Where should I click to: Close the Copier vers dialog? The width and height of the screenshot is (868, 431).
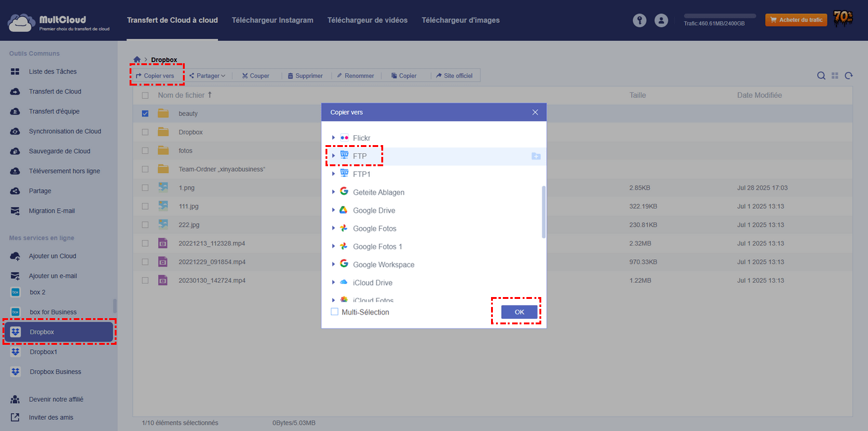coord(535,112)
